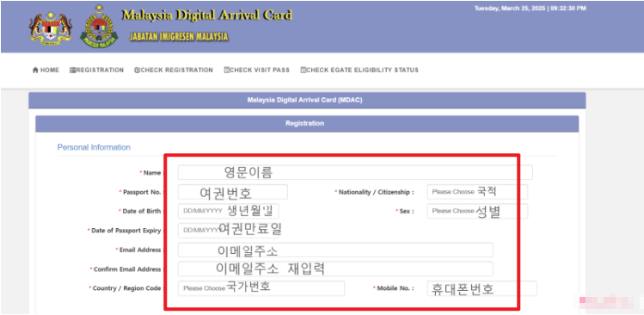The width and height of the screenshot is (644, 315).
Task: Click the date and time text in banner
Action: tap(530, 9)
